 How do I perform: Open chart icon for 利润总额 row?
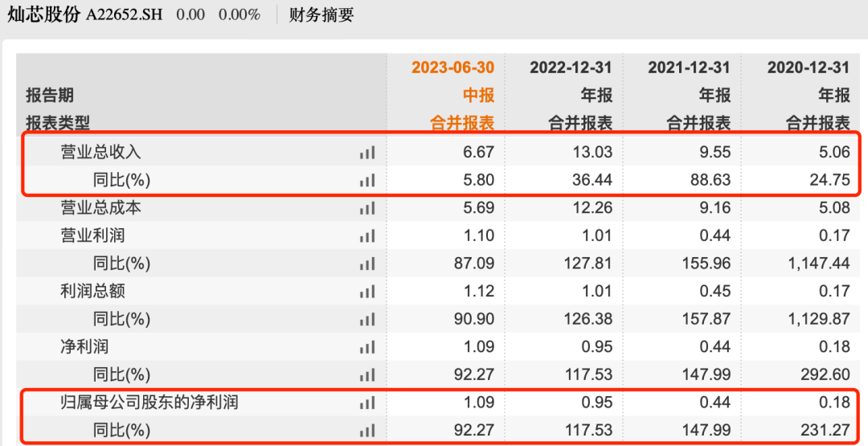[x=367, y=291]
